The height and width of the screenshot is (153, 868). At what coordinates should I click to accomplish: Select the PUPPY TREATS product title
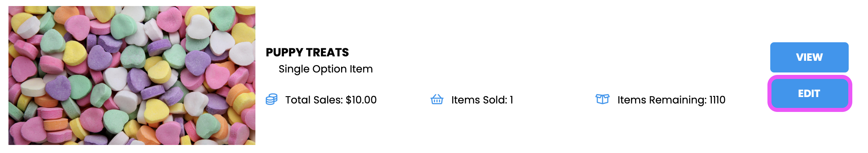(x=307, y=52)
